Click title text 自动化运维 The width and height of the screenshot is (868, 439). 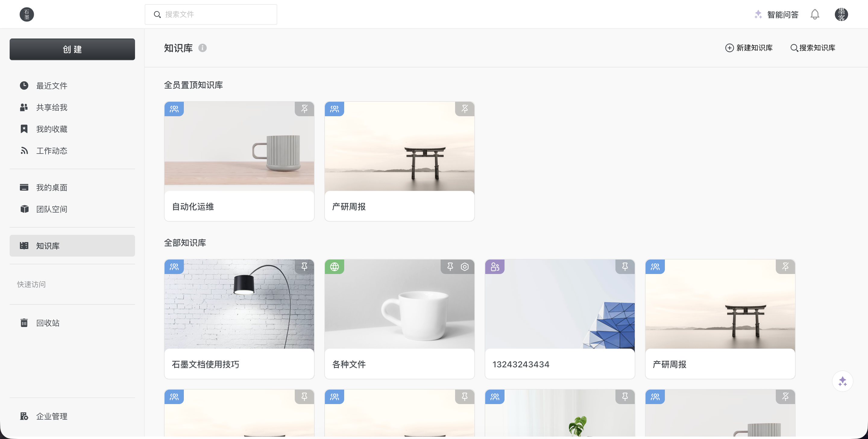point(193,206)
